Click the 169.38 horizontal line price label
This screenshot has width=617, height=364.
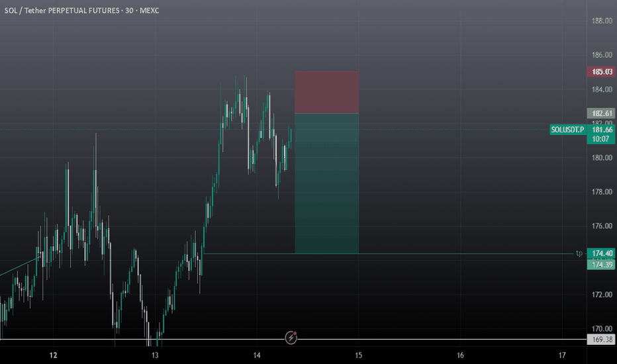[601, 340]
